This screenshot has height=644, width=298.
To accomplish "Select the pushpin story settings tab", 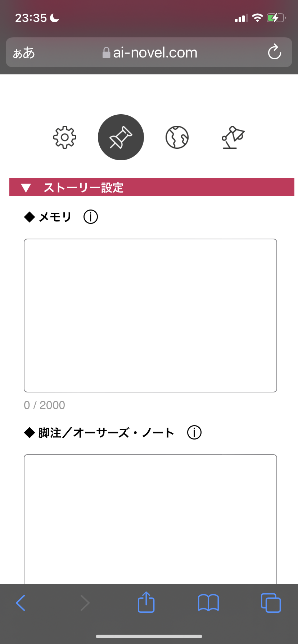I will coord(121,137).
